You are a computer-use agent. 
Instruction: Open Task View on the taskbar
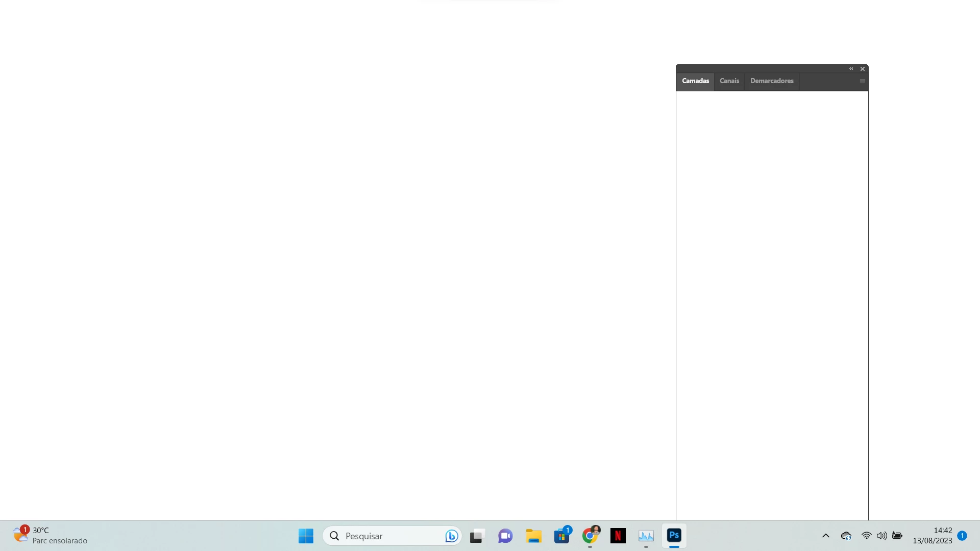point(476,536)
